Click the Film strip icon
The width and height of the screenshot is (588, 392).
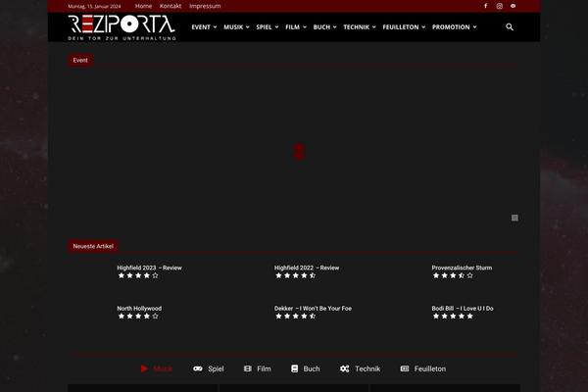coord(248,368)
